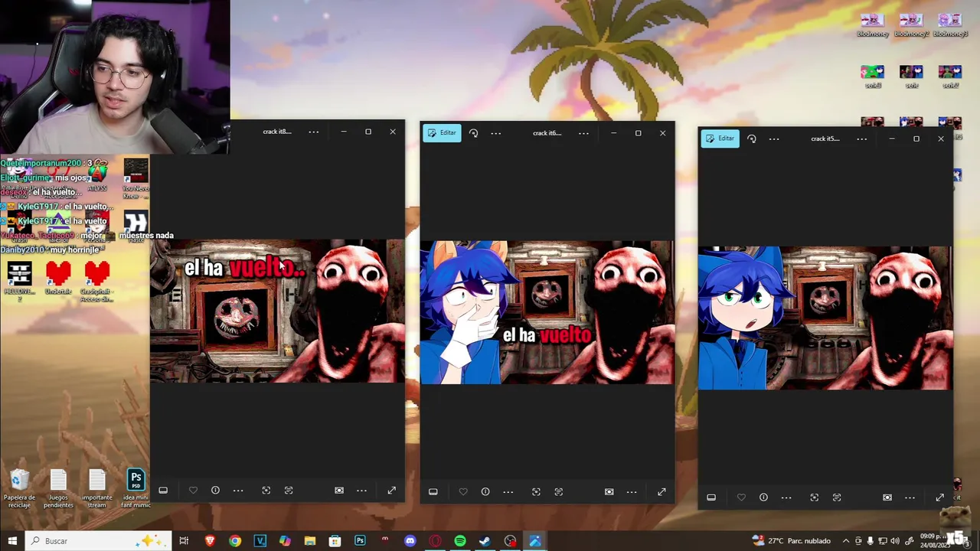
Task: Select Papelera de reciclaje desktop icon
Action: click(20, 489)
